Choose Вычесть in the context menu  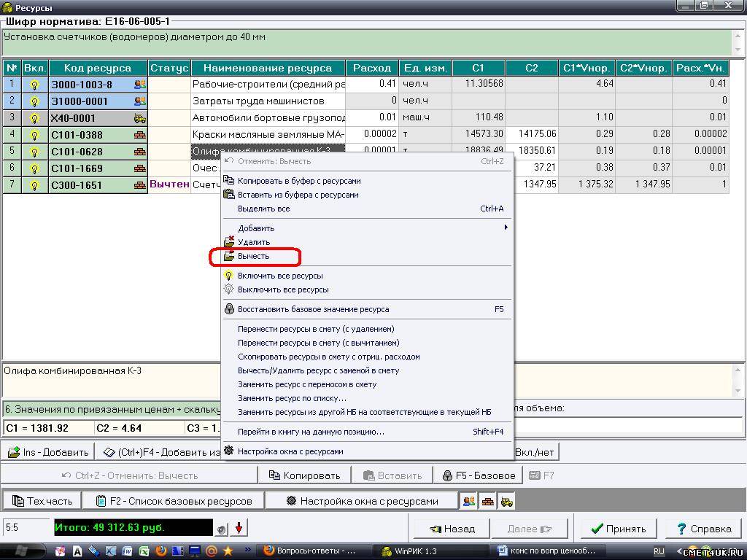(x=253, y=256)
